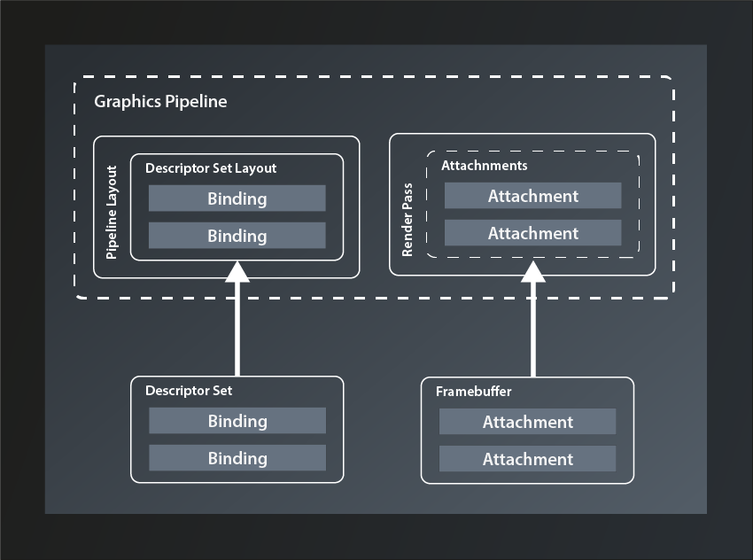753x560 pixels.
Task: Select the Graphics Pipeline title text
Action: point(160,102)
